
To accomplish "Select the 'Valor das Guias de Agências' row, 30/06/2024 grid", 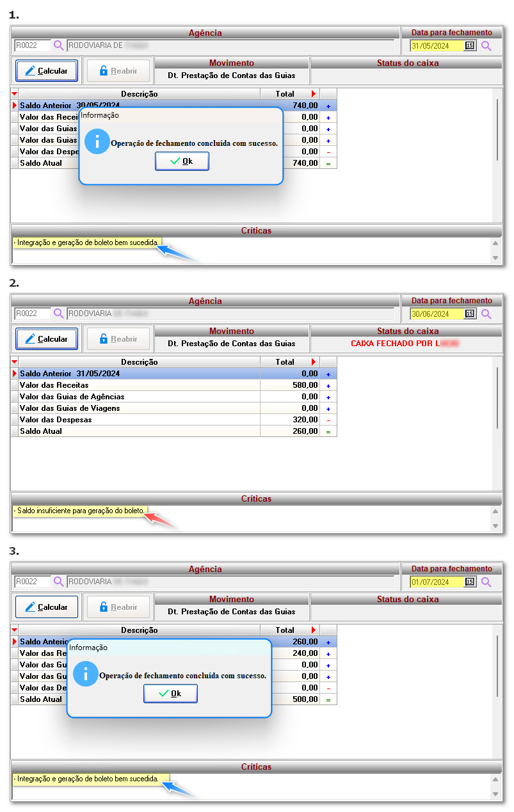I will [174, 397].
